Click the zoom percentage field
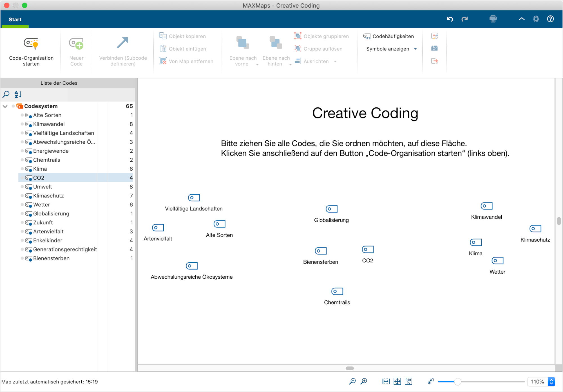563x392 pixels. tap(537, 382)
